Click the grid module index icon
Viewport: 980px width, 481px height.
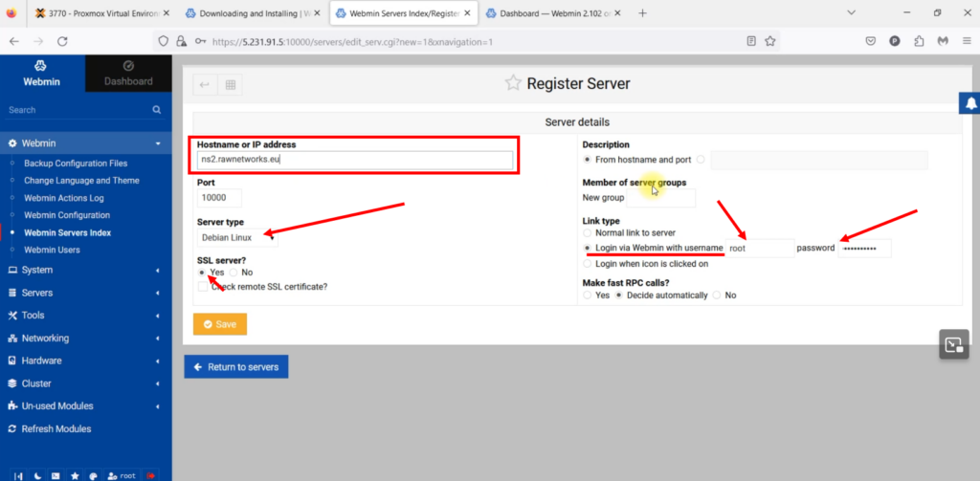230,84
